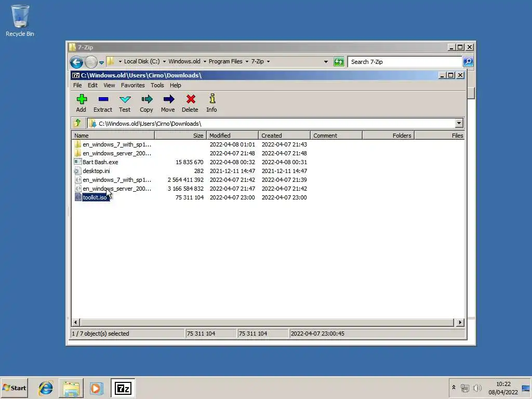532x399 pixels.
Task: Click the Delete toolbar icon
Action: click(x=190, y=99)
